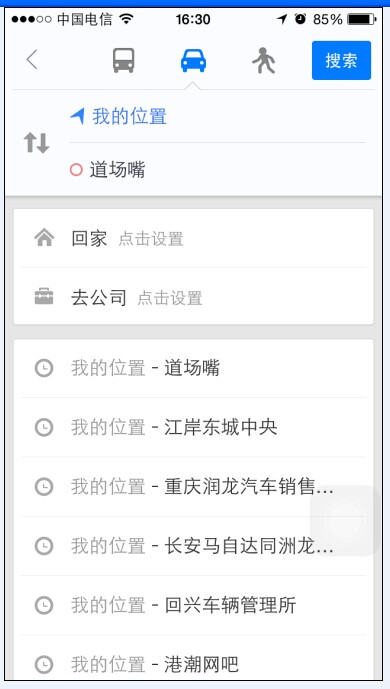Viewport: 390px width, 689px height.
Task: Choose the walking route mode icon
Action: click(264, 60)
